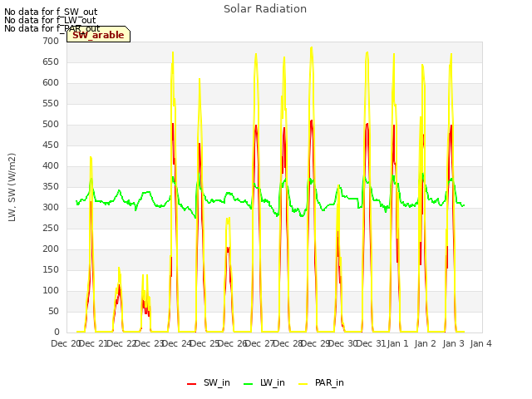Click the Dec 31 x-axis label

pos(372,343)
